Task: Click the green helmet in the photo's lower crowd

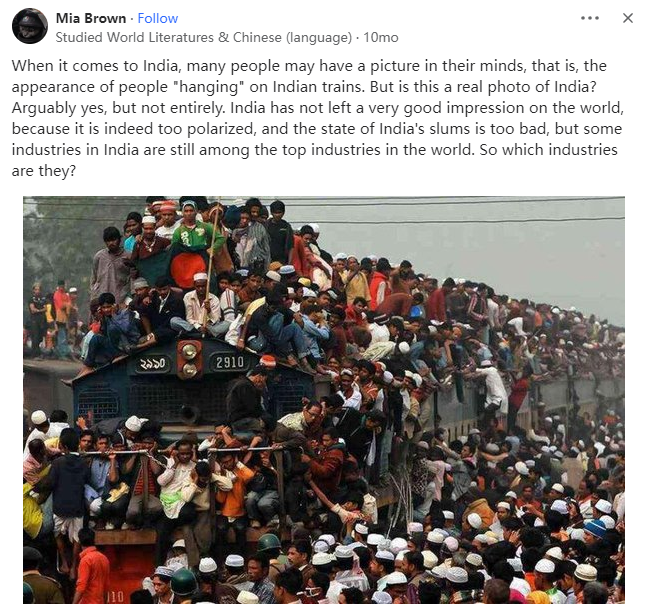Action: coord(183,582)
